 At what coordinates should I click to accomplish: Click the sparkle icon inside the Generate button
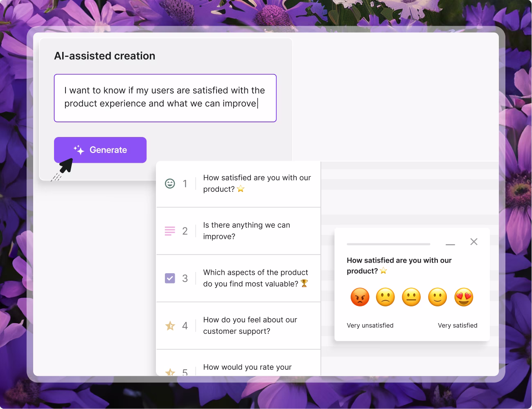79,150
